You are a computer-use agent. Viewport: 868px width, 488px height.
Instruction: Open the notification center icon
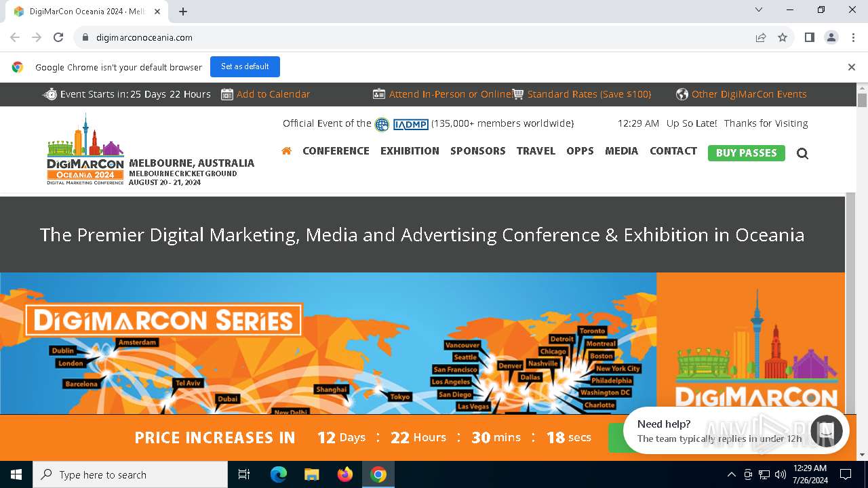(846, 474)
